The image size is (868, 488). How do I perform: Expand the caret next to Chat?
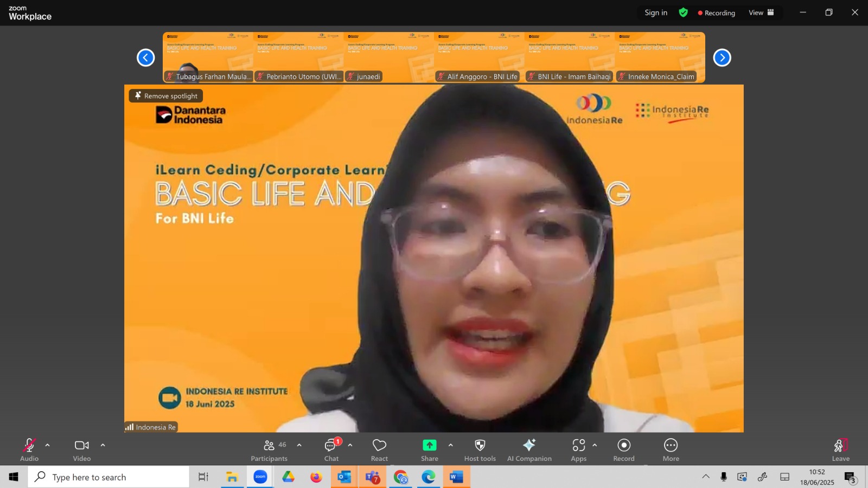pos(350,445)
